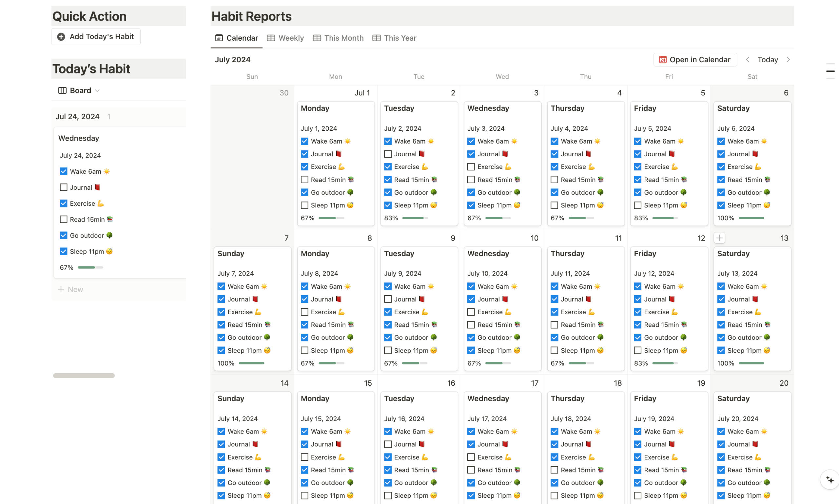This screenshot has height=504, width=839.
Task: Open the Friday July 19 card title
Action: point(645,399)
